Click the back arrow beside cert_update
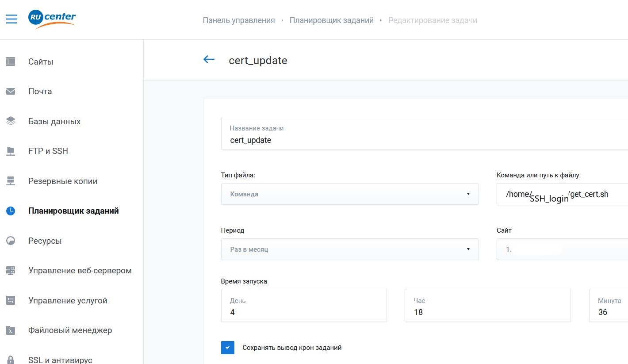This screenshot has height=364, width=628. pyautogui.click(x=209, y=60)
